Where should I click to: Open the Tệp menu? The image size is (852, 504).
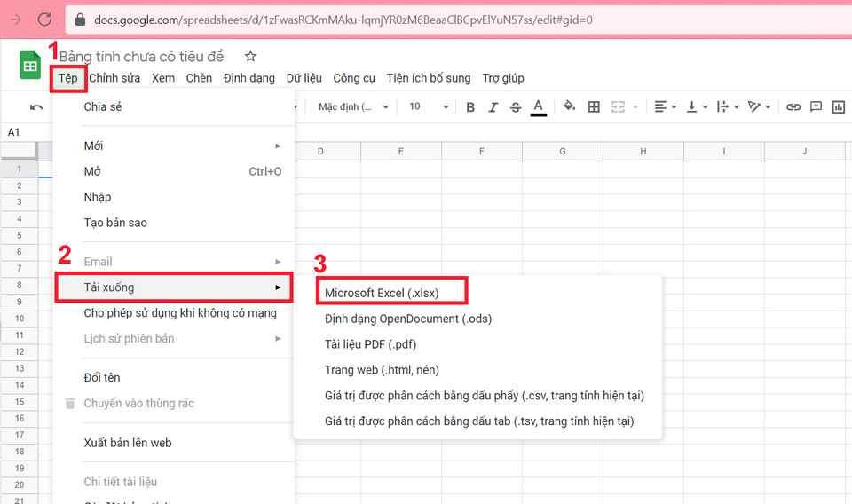68,78
